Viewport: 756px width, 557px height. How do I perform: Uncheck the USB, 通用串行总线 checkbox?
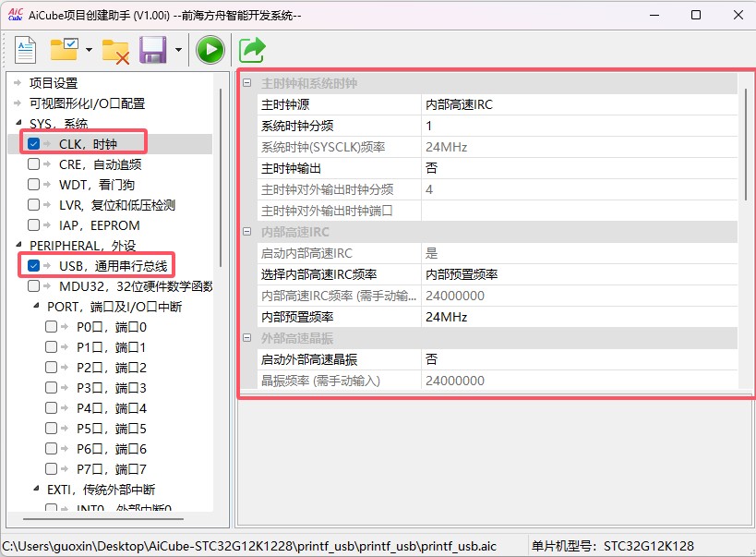tap(34, 265)
